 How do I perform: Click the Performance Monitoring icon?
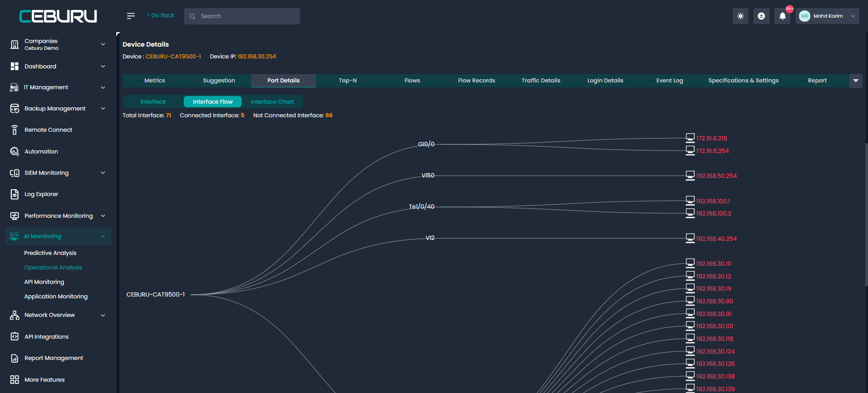pyautogui.click(x=14, y=216)
